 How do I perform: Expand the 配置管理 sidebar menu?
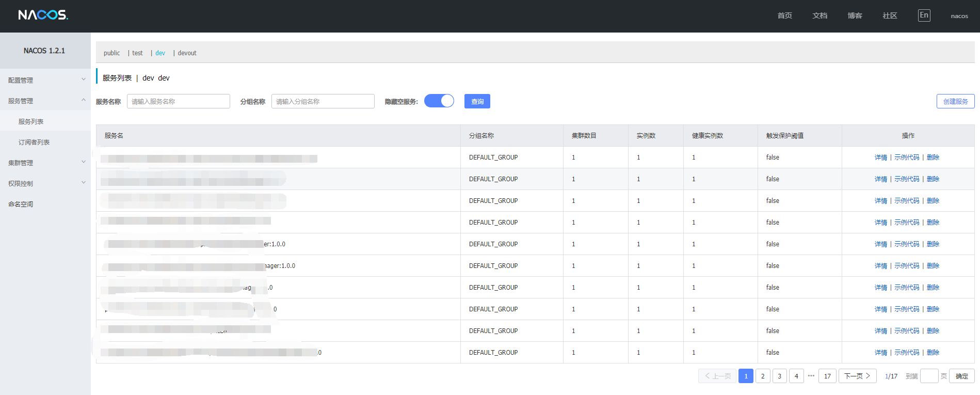tap(45, 80)
